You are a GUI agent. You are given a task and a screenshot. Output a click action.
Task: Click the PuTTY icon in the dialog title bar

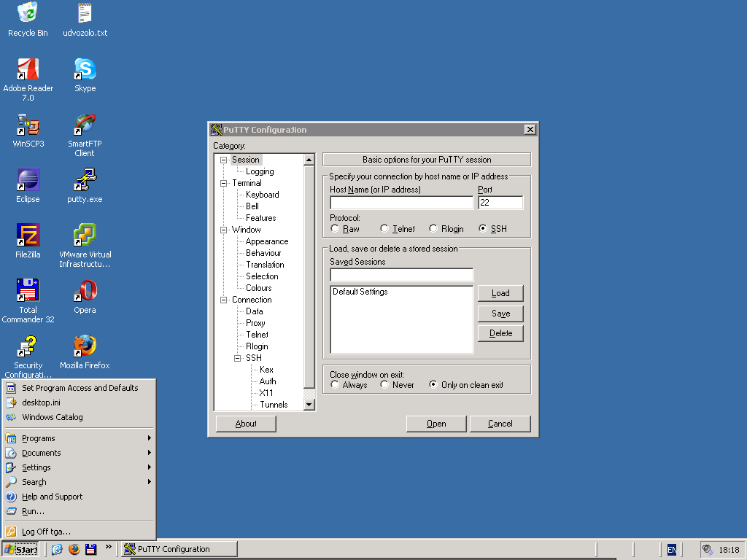[217, 130]
